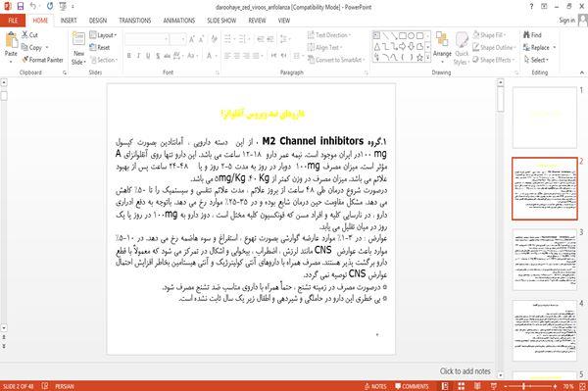The height and width of the screenshot is (391, 588).
Task: Select slide 3 thumbnail
Action: click(x=545, y=260)
